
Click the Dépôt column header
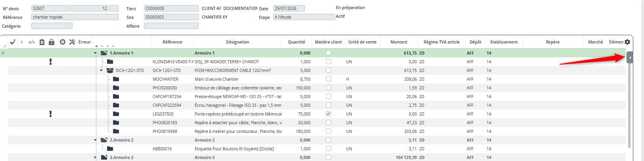point(475,42)
